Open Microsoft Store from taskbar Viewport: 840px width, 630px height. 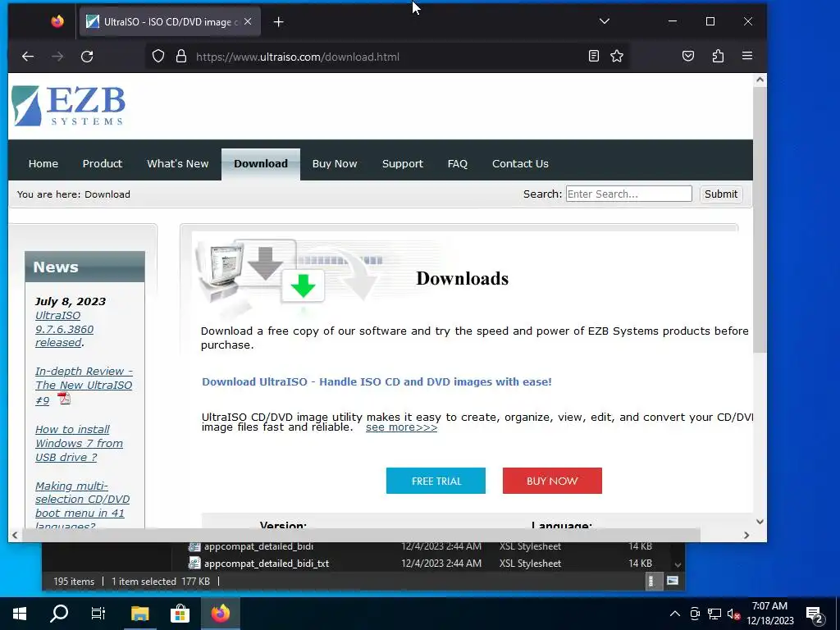[x=180, y=614]
